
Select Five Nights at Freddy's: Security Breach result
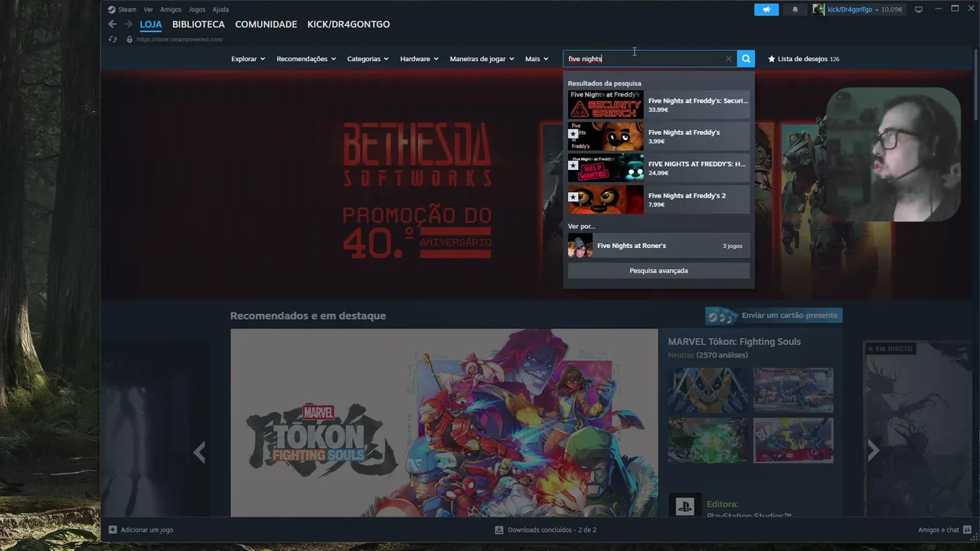tap(658, 105)
